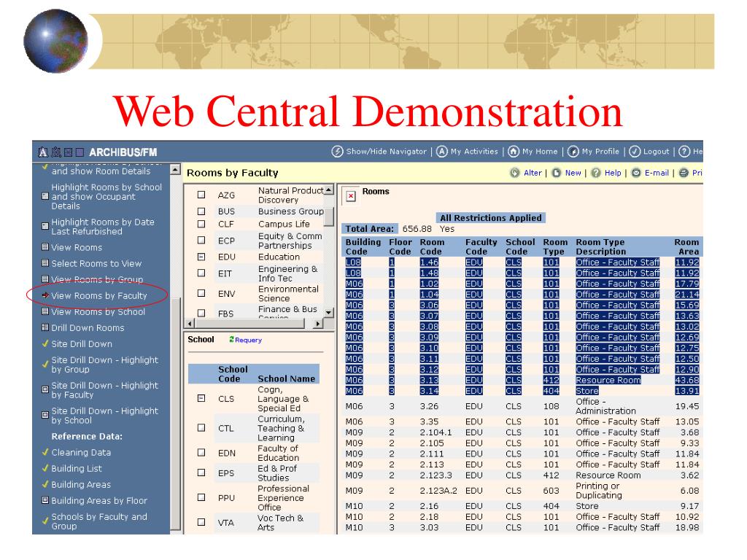The height and width of the screenshot is (560, 747).
Task: Click the Alter icon in Rooms by Faculty bar
Action: [515, 173]
